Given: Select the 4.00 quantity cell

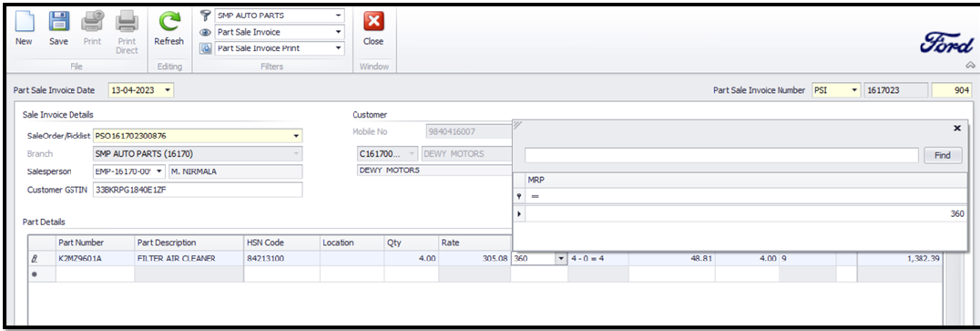Looking at the screenshot, I should [412, 258].
